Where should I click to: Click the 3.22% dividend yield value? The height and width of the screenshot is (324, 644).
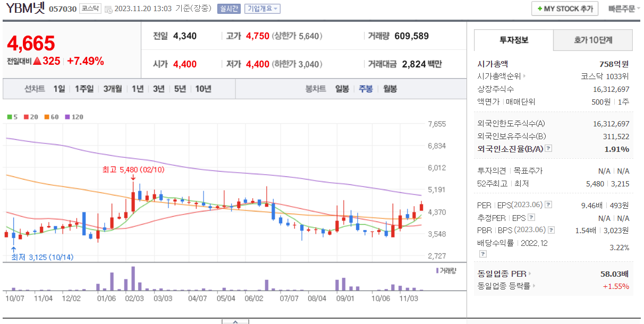(619, 248)
